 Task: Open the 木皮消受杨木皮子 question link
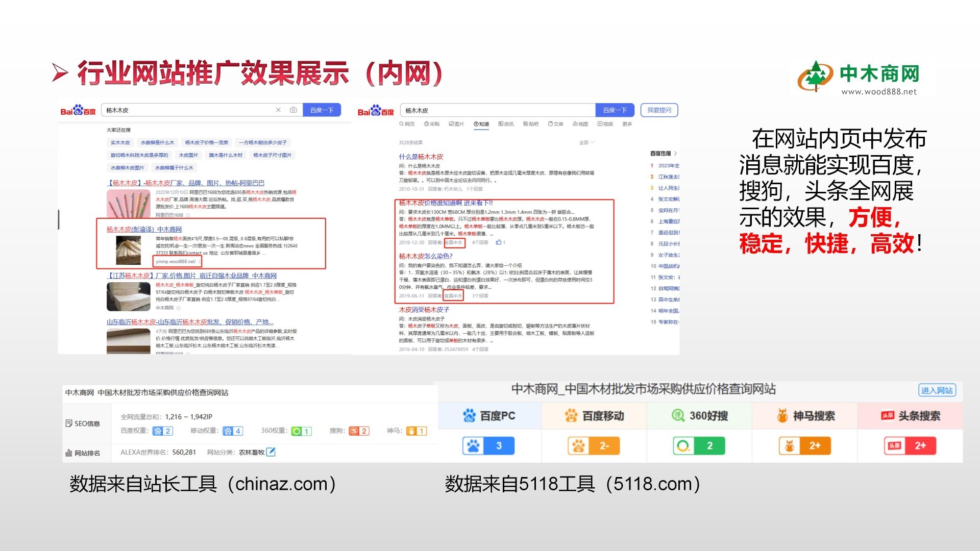coord(424,310)
